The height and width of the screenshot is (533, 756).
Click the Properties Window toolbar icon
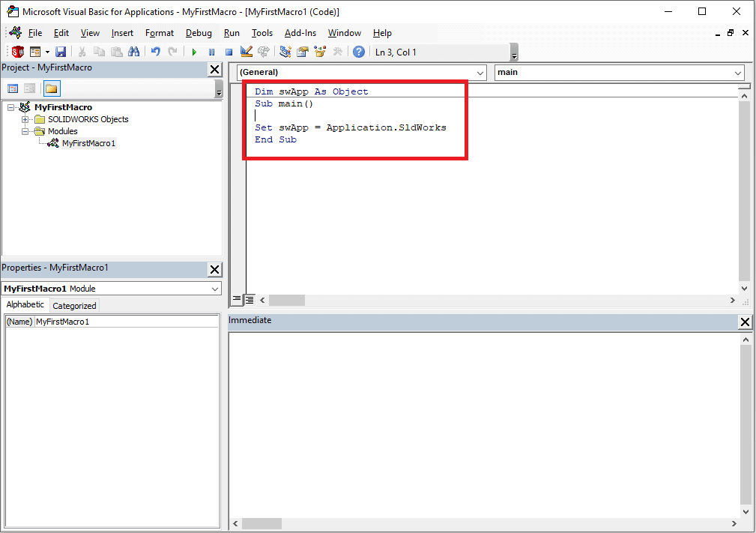click(303, 52)
